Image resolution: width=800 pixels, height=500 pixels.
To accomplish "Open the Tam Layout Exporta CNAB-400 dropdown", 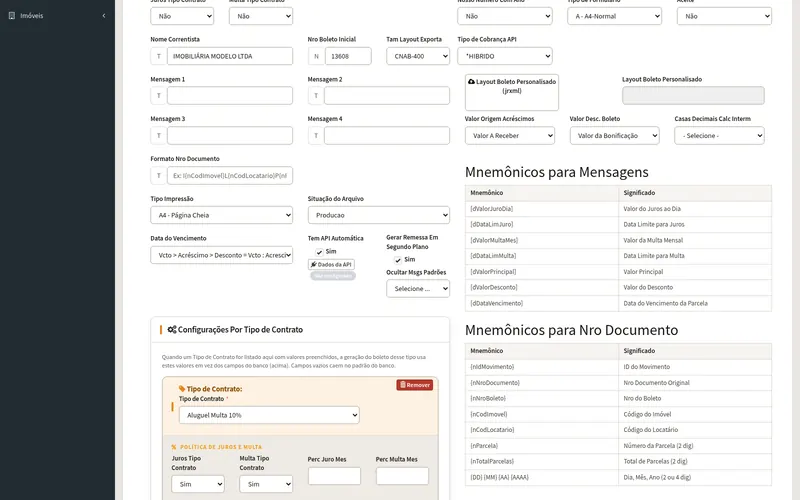I will (x=418, y=56).
